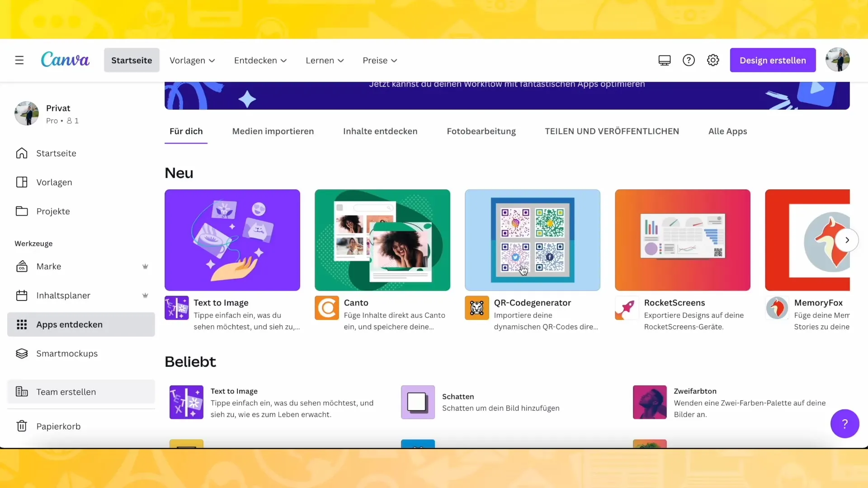Click the brand kit icon next to Marke

22,266
